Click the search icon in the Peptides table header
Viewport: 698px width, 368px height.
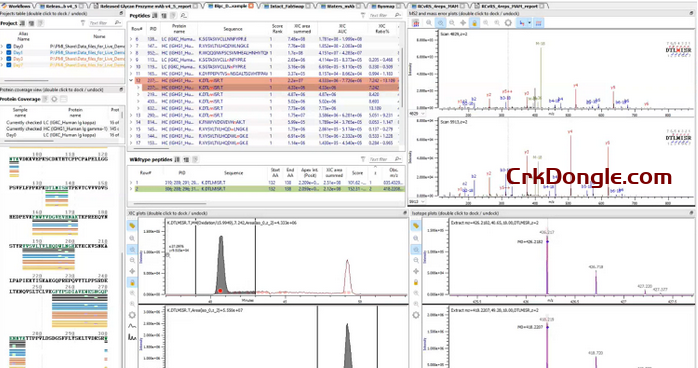pos(183,16)
